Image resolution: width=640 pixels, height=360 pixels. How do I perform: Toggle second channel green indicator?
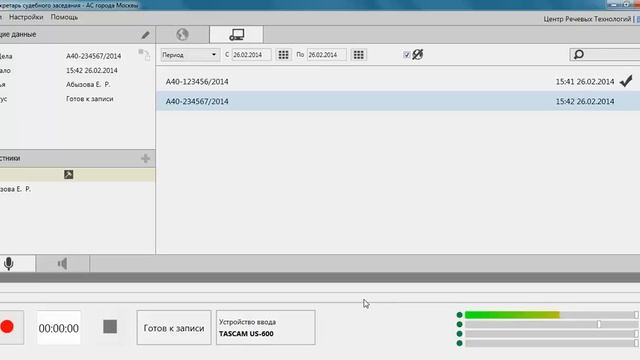click(x=459, y=324)
